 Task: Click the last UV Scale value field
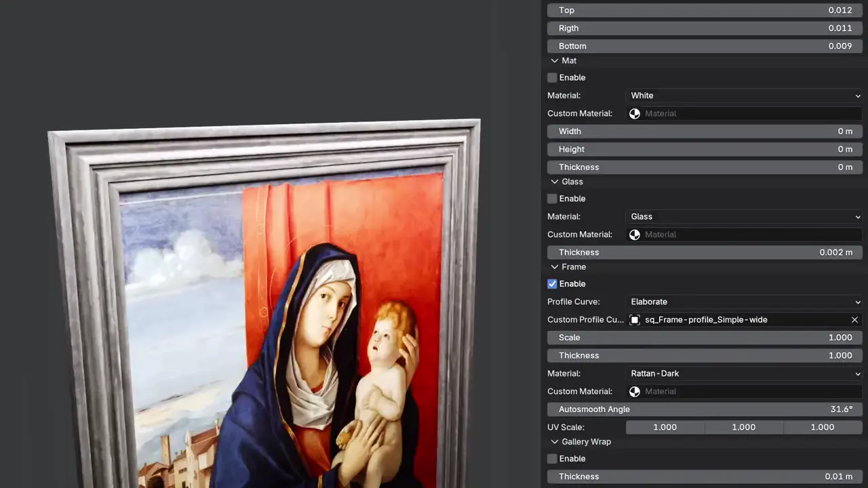pyautogui.click(x=823, y=427)
